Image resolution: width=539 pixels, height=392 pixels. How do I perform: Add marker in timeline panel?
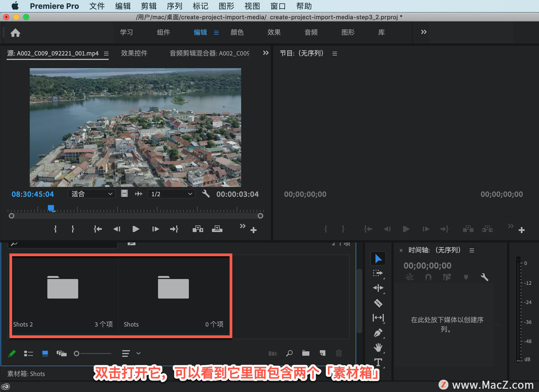466,277
